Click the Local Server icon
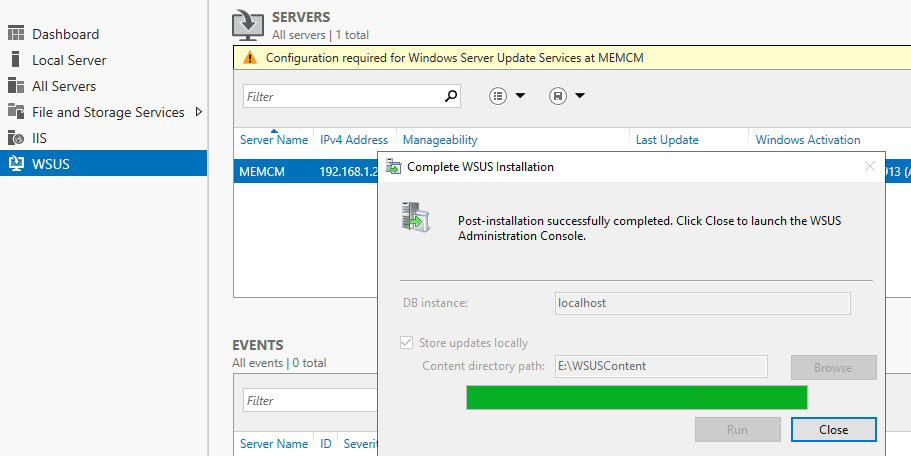This screenshot has height=456, width=911. pos(16,60)
